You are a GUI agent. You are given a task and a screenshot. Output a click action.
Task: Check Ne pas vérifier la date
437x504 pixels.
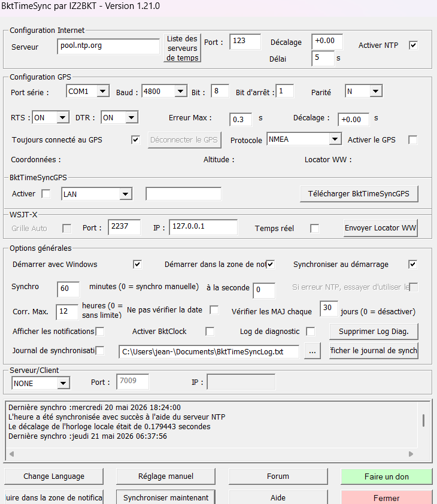214,310
